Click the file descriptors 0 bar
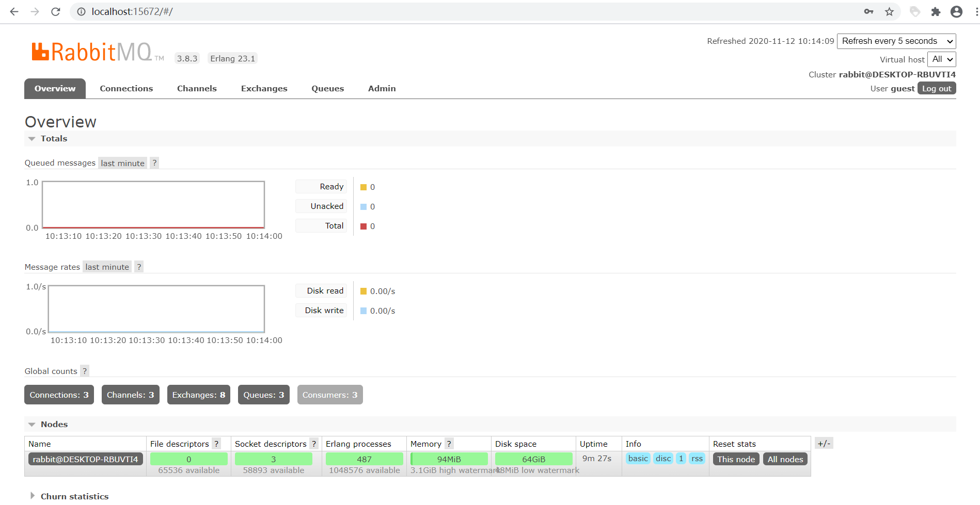The image size is (980, 505). pyautogui.click(x=189, y=459)
